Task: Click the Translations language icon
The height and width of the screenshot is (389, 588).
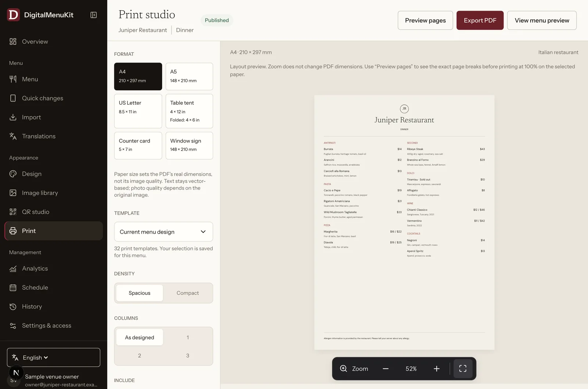Action: (13, 136)
